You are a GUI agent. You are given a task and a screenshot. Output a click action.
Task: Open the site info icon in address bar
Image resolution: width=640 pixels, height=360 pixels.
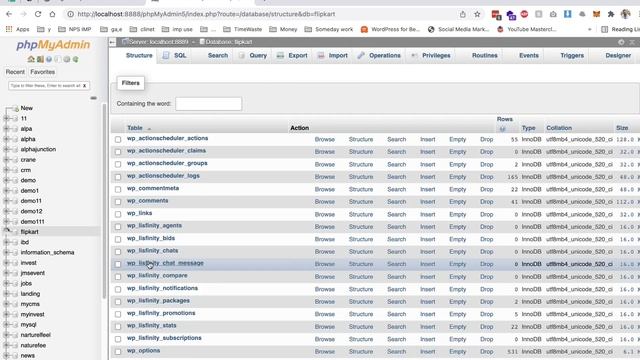tap(70, 14)
